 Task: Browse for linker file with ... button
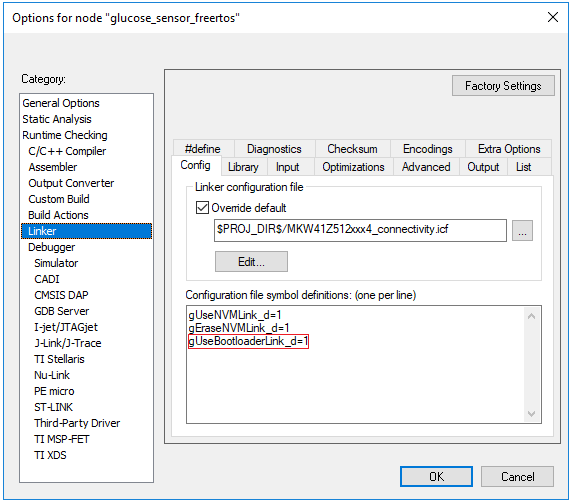click(522, 230)
